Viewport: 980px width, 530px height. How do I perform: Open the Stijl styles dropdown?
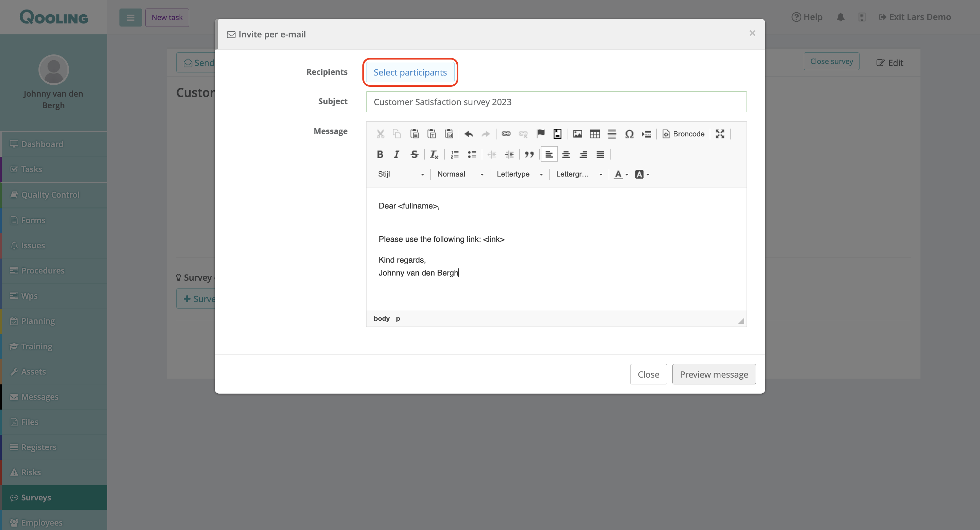click(400, 174)
